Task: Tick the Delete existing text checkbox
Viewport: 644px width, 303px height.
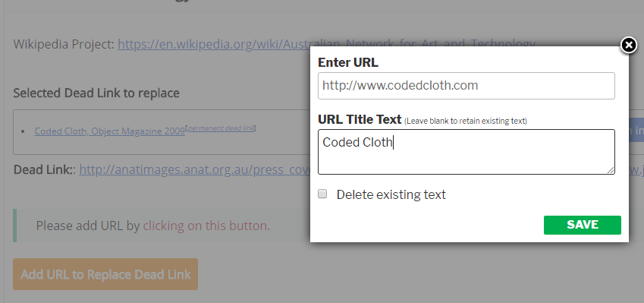Action: (322, 194)
